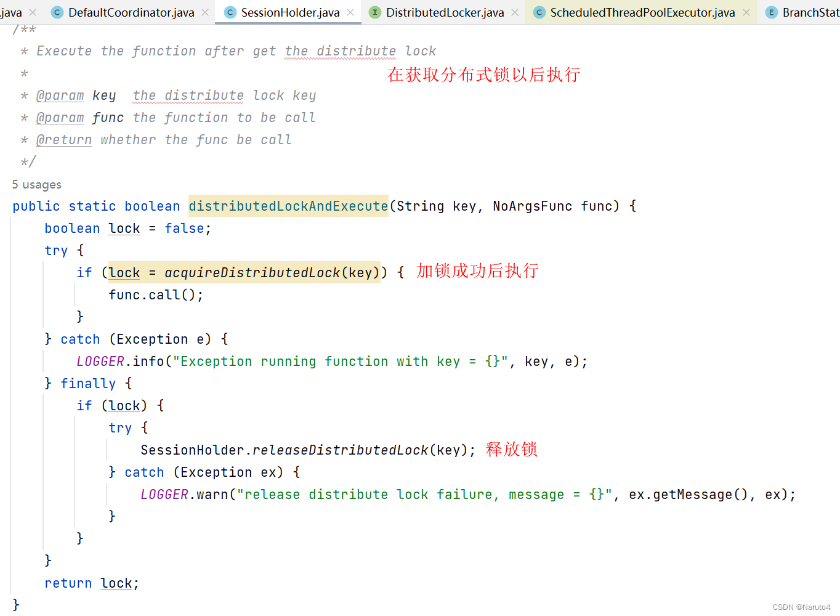The image size is (840, 616).
Task: Click ex.getMessage() call
Action: (689, 494)
